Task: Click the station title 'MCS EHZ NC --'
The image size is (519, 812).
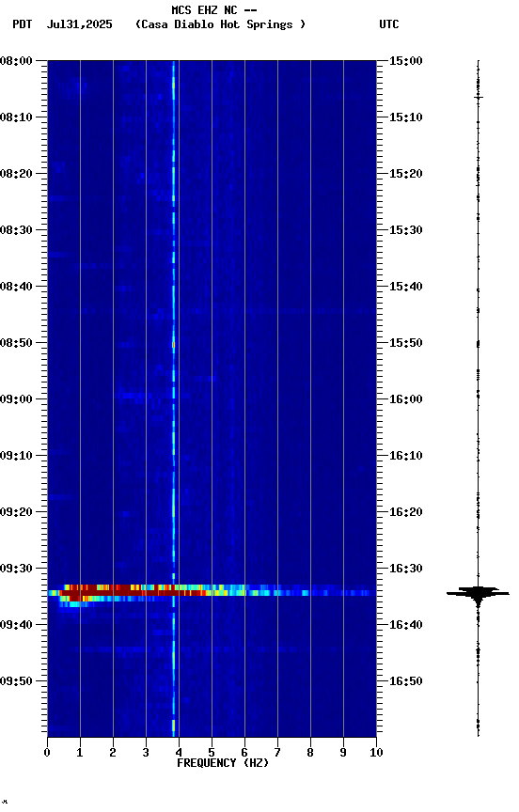Action: pyautogui.click(x=214, y=10)
